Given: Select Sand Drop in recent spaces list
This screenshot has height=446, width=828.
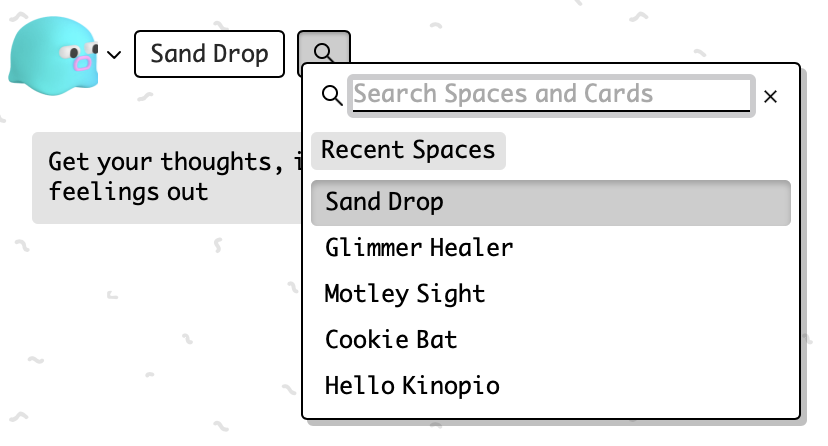Looking at the screenshot, I should [550, 202].
